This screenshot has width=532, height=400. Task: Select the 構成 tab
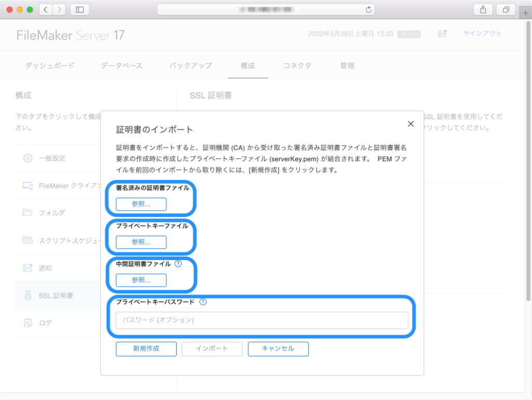pos(248,66)
